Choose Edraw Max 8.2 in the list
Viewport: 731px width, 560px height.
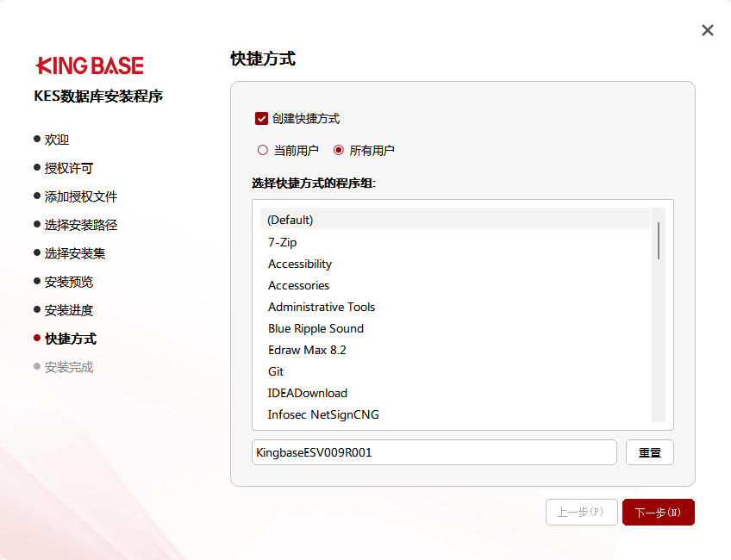point(455,350)
